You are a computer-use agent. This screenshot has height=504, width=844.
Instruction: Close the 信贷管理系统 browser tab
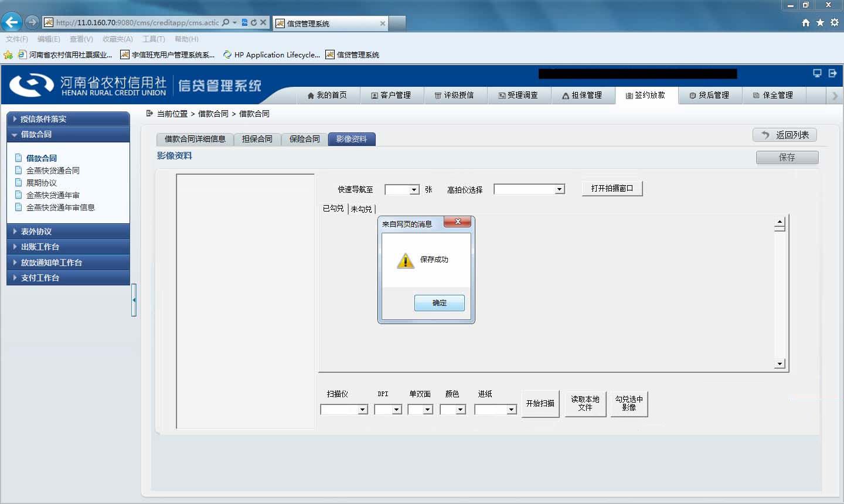(x=383, y=23)
